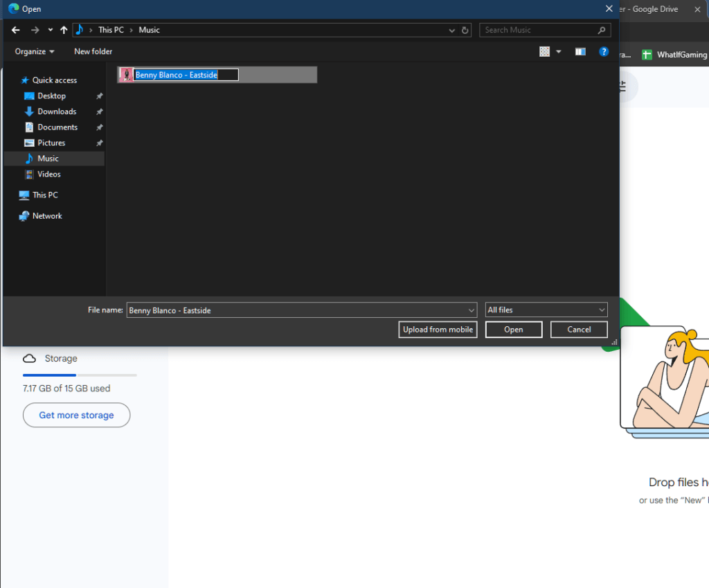The image size is (709, 588).
Task: Click the pin icon next to Pictures
Action: click(100, 143)
